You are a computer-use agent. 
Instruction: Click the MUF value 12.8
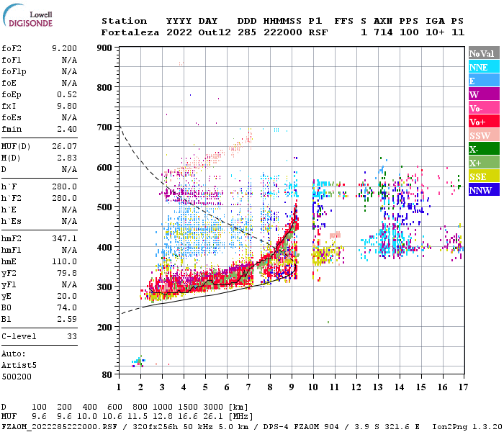162,417
